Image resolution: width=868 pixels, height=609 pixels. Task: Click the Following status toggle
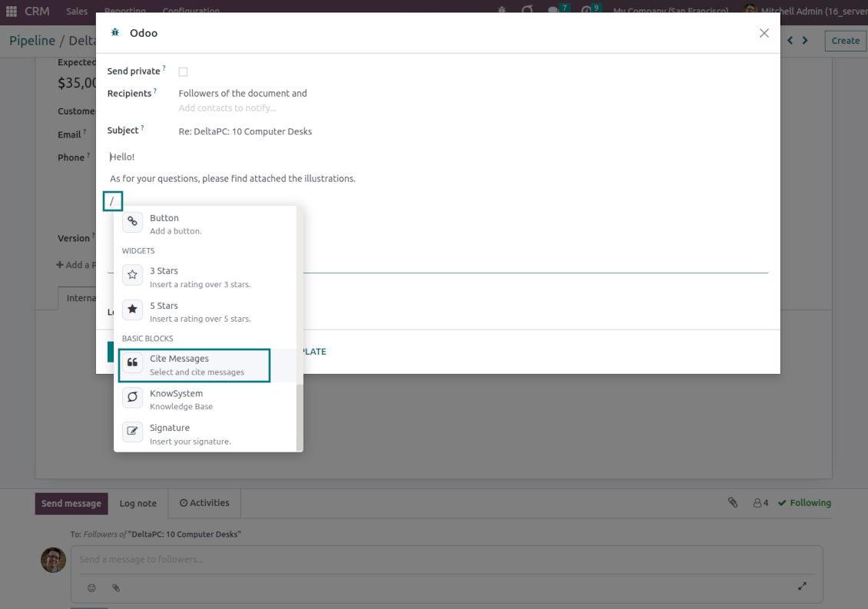[x=804, y=503]
